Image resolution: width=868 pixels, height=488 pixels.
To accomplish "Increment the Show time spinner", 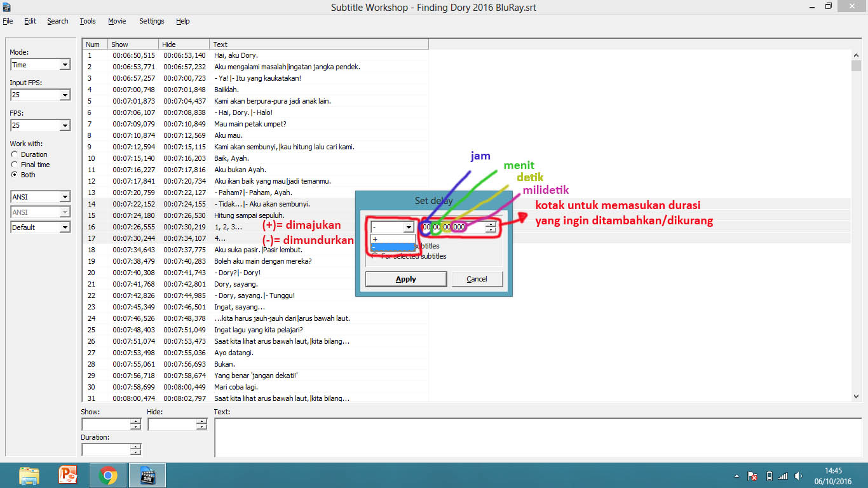I will [x=135, y=422].
